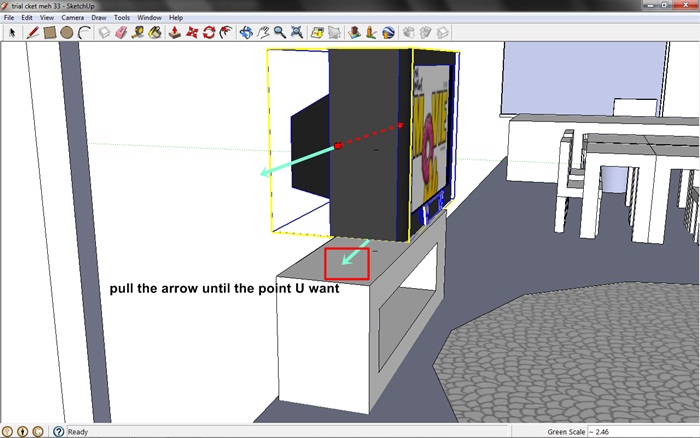Open the Instructor help question-mark icon

click(58, 432)
